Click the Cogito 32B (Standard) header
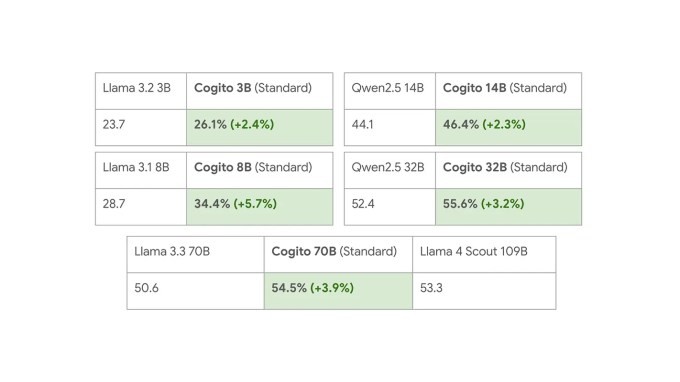Viewport: 680px width, 382px height. (x=509, y=170)
